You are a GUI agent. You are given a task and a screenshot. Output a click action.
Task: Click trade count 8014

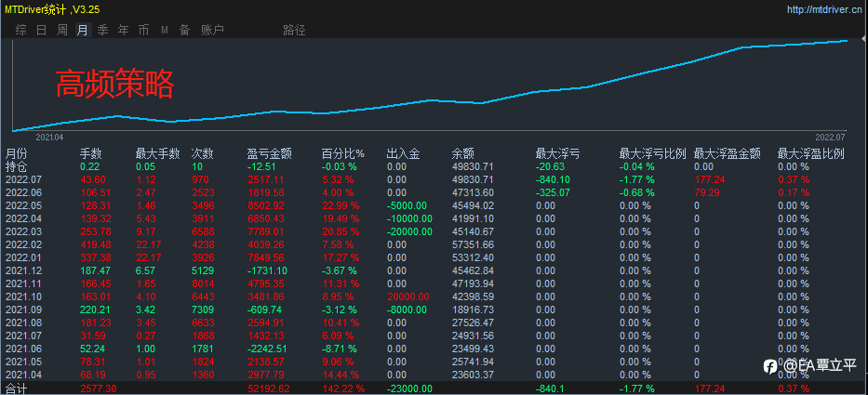[202, 283]
